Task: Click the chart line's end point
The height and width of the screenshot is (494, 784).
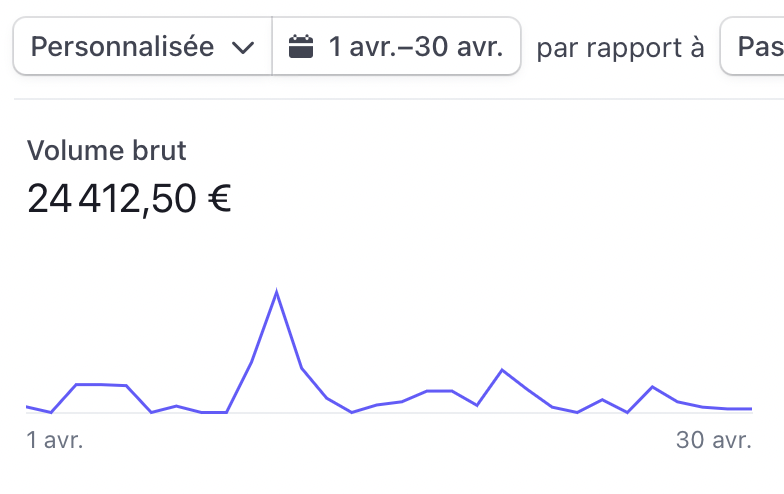Action: click(x=751, y=409)
